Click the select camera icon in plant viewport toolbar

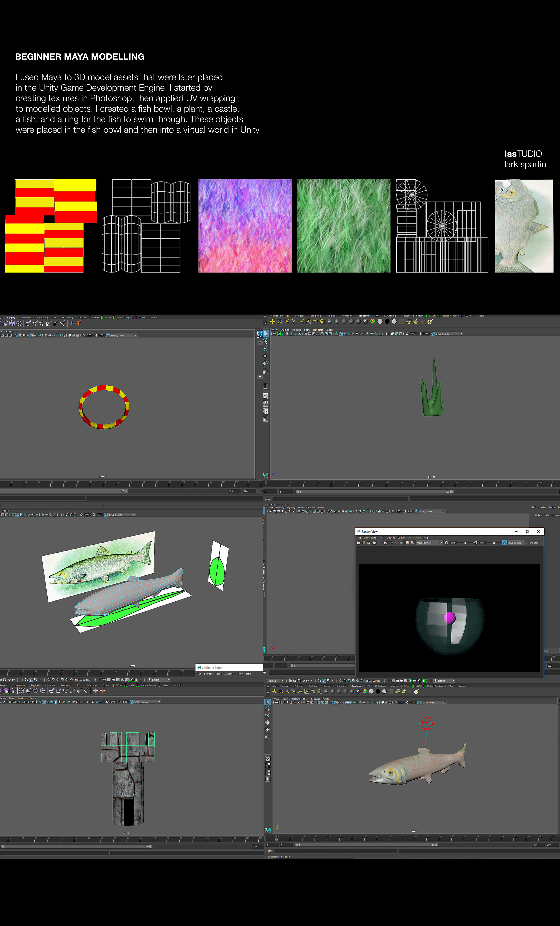coord(275,334)
